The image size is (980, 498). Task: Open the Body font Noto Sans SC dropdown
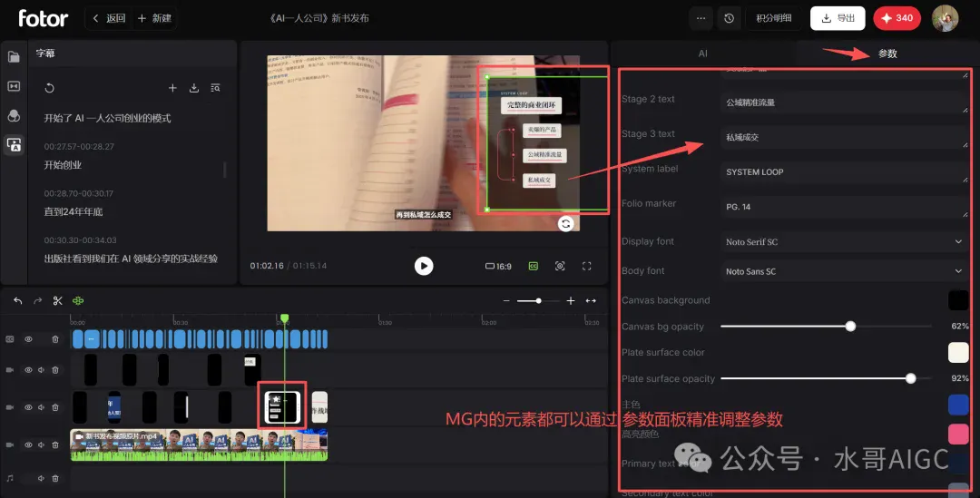pos(845,271)
